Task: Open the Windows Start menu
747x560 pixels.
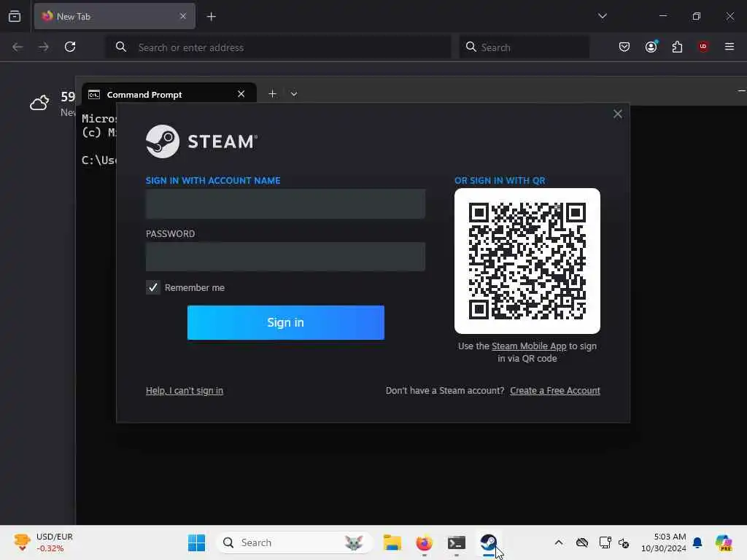Action: click(196, 542)
